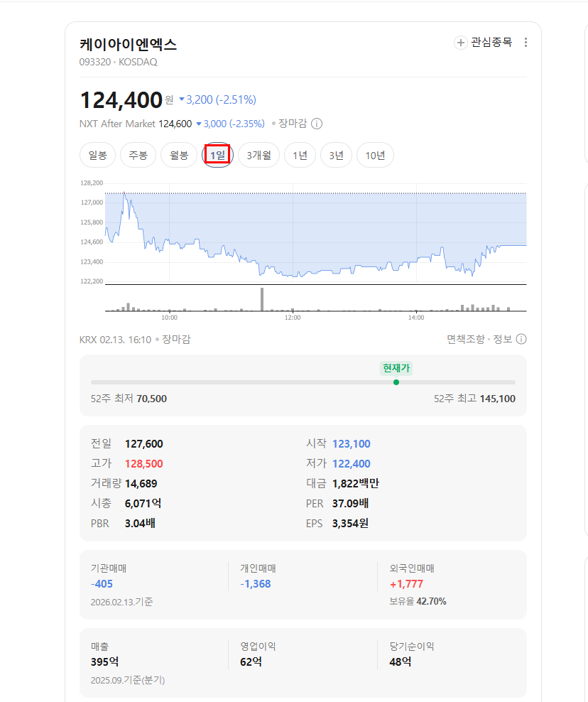This screenshot has width=588, height=702.
Task: Click info icon beside 면책조항 · 정보
Action: pyautogui.click(x=521, y=340)
